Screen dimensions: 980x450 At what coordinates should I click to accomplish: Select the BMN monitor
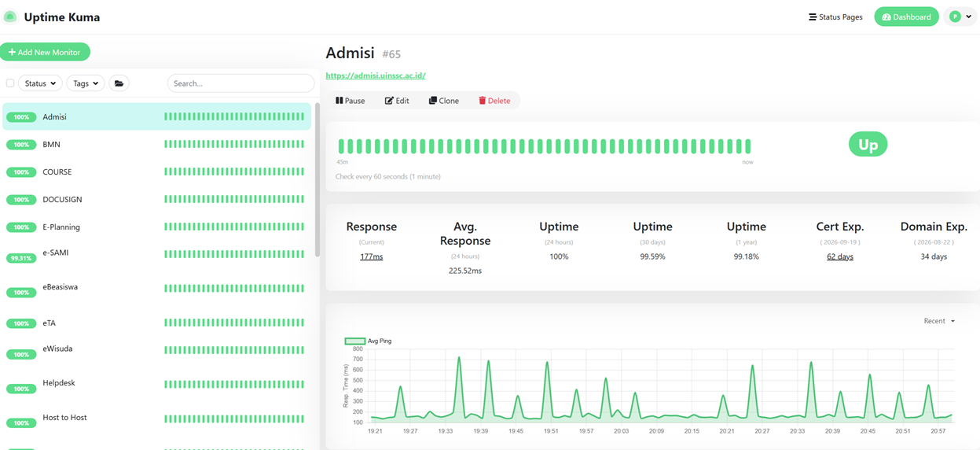point(157,144)
